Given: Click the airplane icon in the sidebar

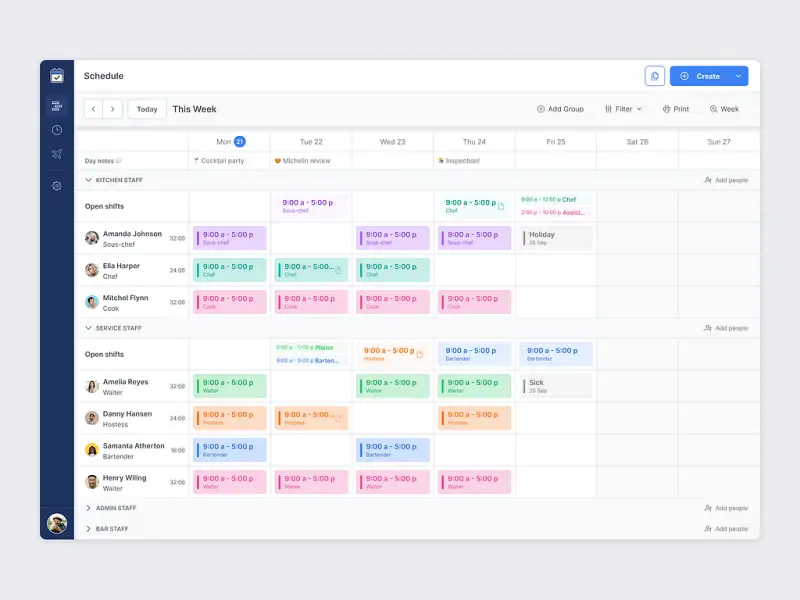Looking at the screenshot, I should pyautogui.click(x=57, y=154).
